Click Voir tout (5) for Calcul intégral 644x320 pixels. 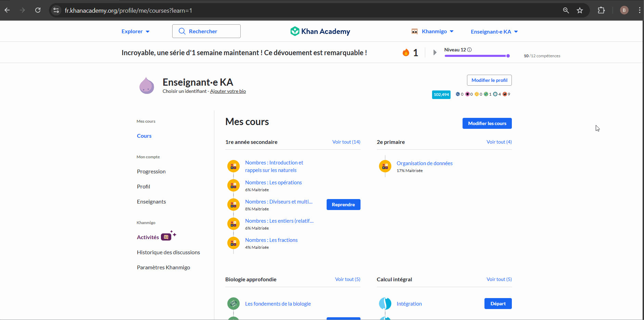(x=499, y=279)
